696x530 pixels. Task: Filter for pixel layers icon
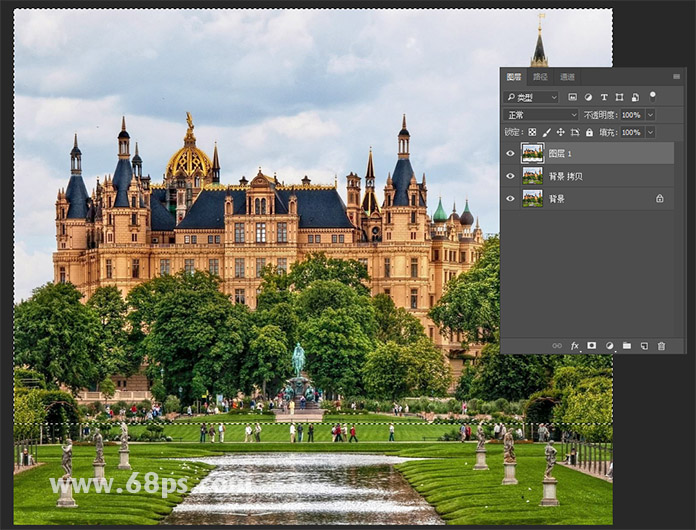click(x=573, y=97)
